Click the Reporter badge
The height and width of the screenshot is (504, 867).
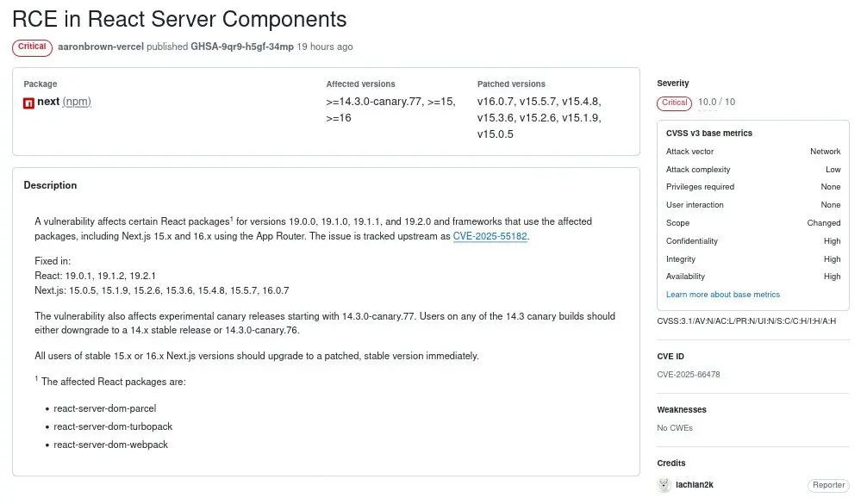click(828, 485)
